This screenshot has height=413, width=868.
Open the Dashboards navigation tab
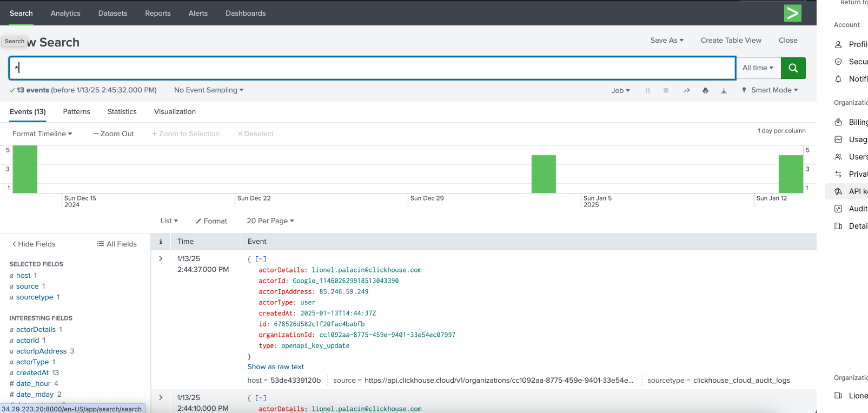click(246, 14)
